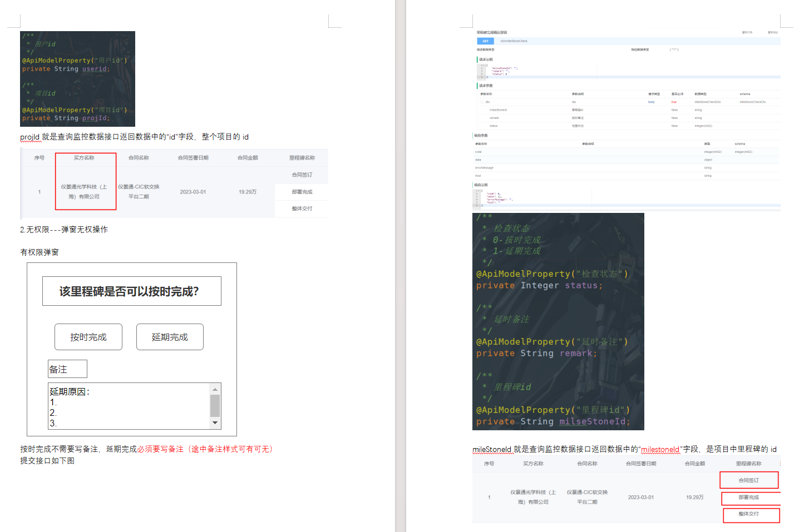Click the 延期原因 scrollbar up arrow

point(215,389)
